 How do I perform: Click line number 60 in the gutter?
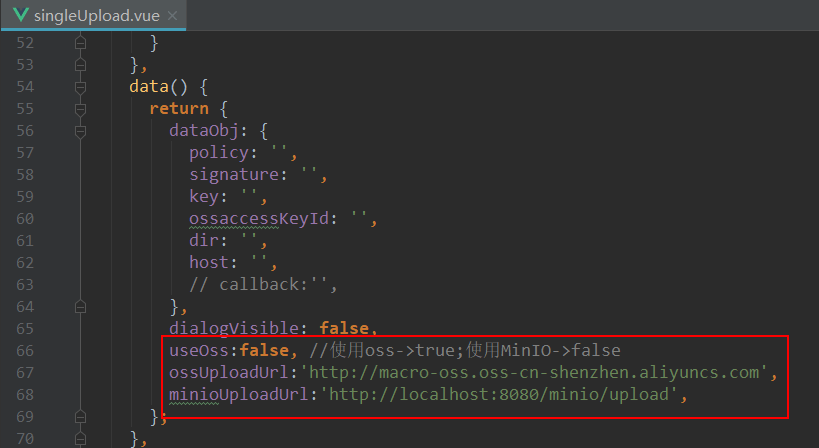pos(25,218)
